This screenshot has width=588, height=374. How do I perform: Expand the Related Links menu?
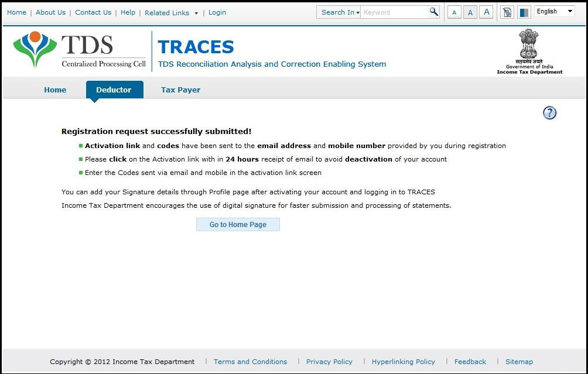click(171, 13)
